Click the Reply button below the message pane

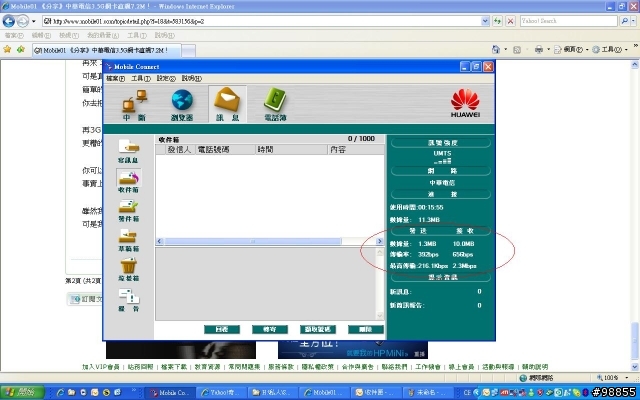coord(222,329)
